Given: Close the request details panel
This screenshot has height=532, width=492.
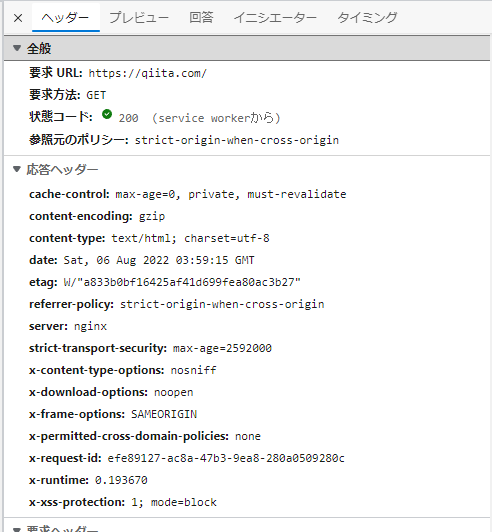Looking at the screenshot, I should point(18,18).
